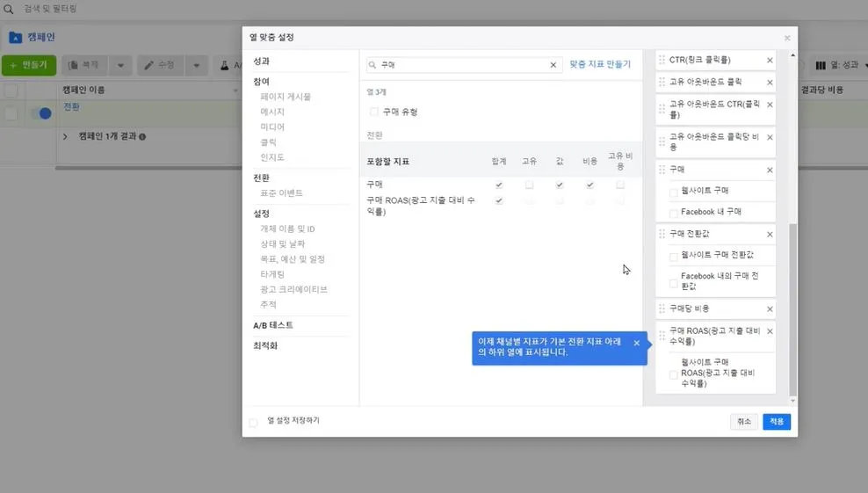868x493 pixels.
Task: Check Facebook 내의 구매 전환값 sub-column
Action: click(x=674, y=284)
